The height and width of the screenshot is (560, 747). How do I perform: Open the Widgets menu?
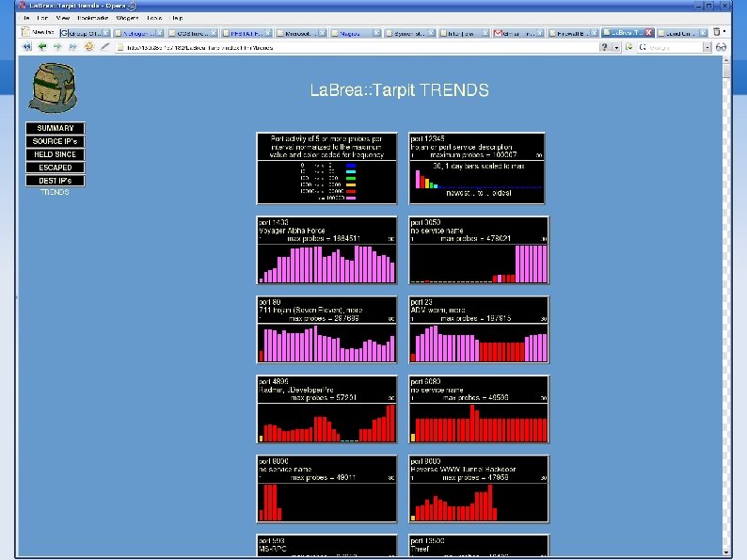[127, 18]
